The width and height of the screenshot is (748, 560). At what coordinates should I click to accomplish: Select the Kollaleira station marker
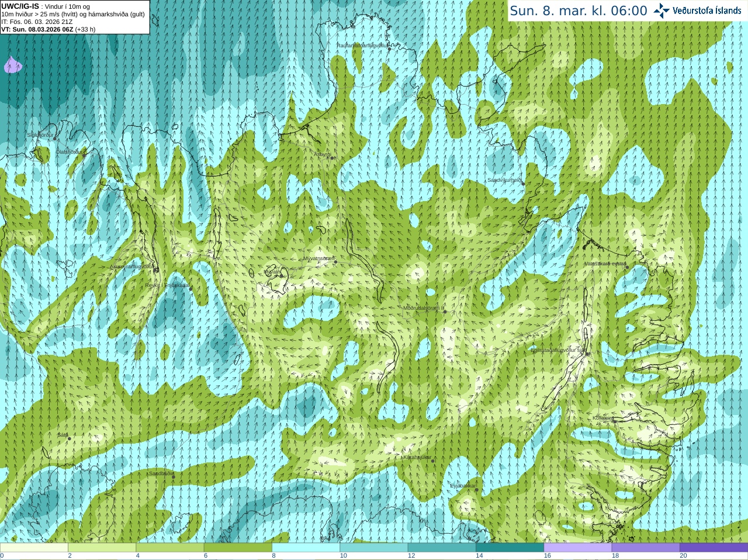point(614,421)
